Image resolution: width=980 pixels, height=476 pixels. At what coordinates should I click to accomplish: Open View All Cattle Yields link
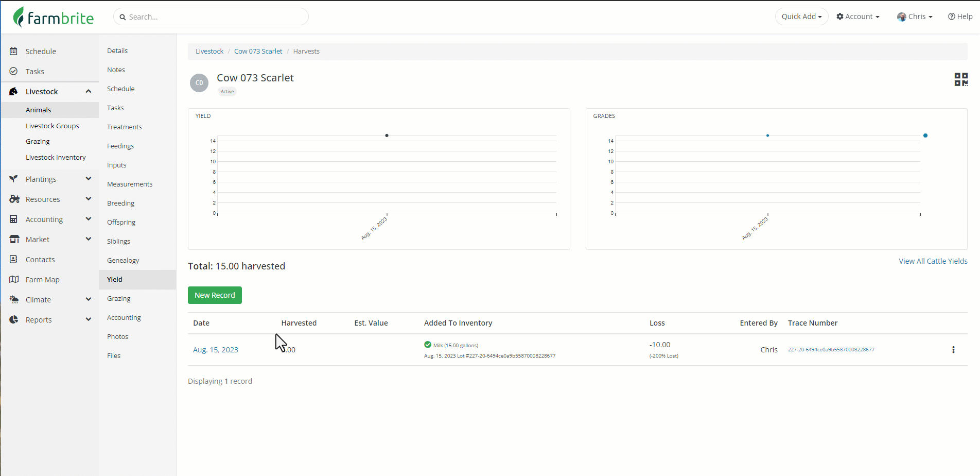(x=933, y=261)
